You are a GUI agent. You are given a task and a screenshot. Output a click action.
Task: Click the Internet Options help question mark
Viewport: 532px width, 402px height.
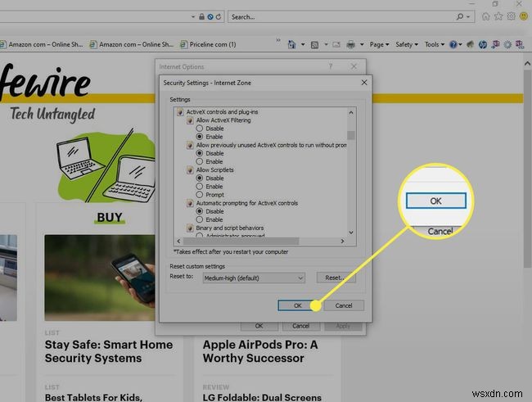click(331, 66)
